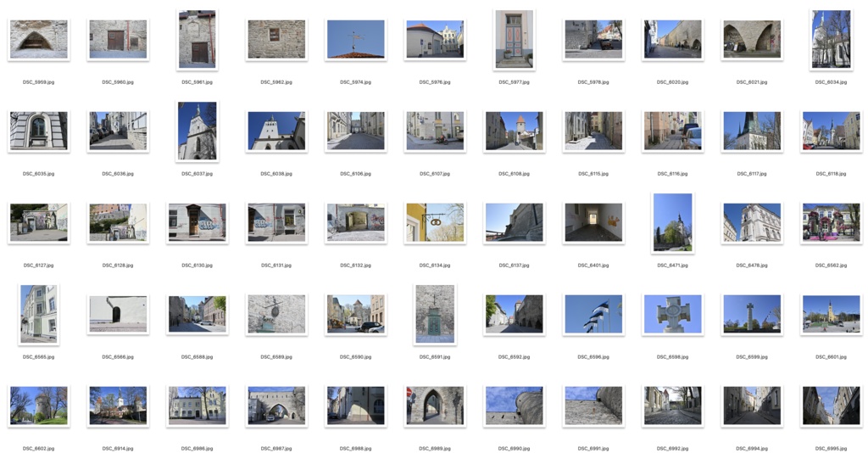Screen dimensions: 868x453
Task: Select the DSC_6596.jpg Estonian flags thumbnail
Action: point(593,315)
